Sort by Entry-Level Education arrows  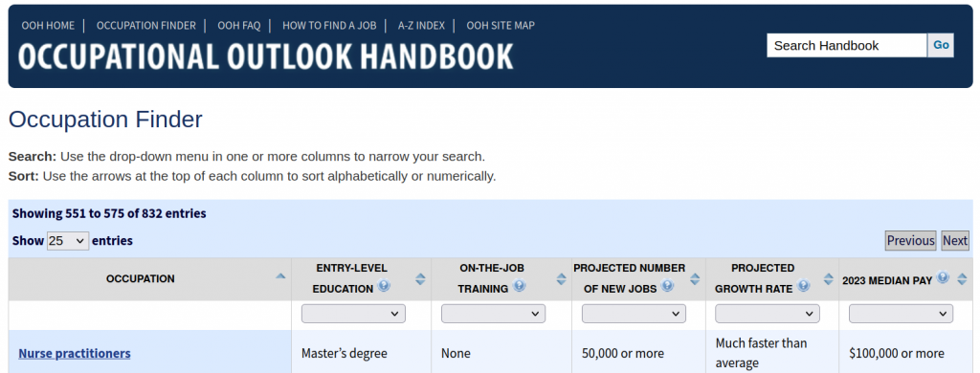[x=421, y=279]
